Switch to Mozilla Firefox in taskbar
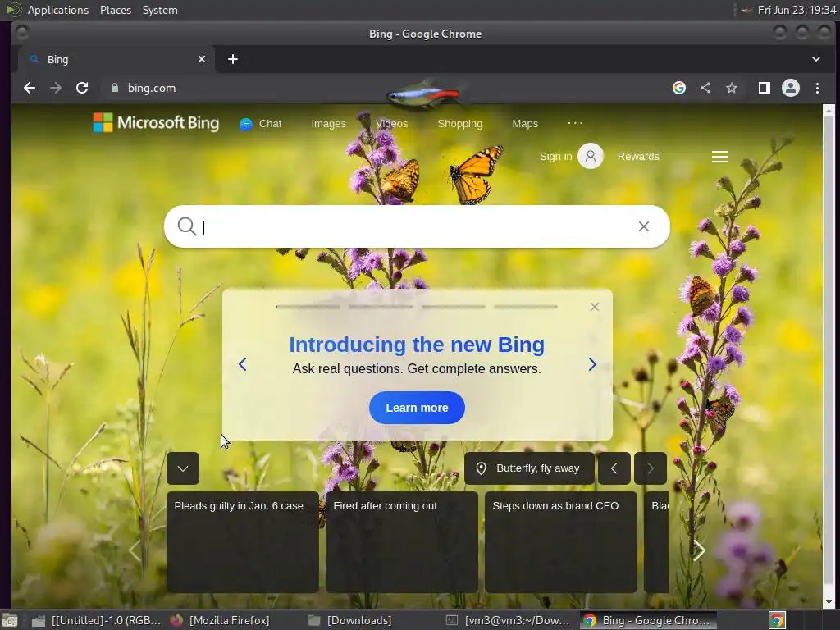 pyautogui.click(x=221, y=620)
